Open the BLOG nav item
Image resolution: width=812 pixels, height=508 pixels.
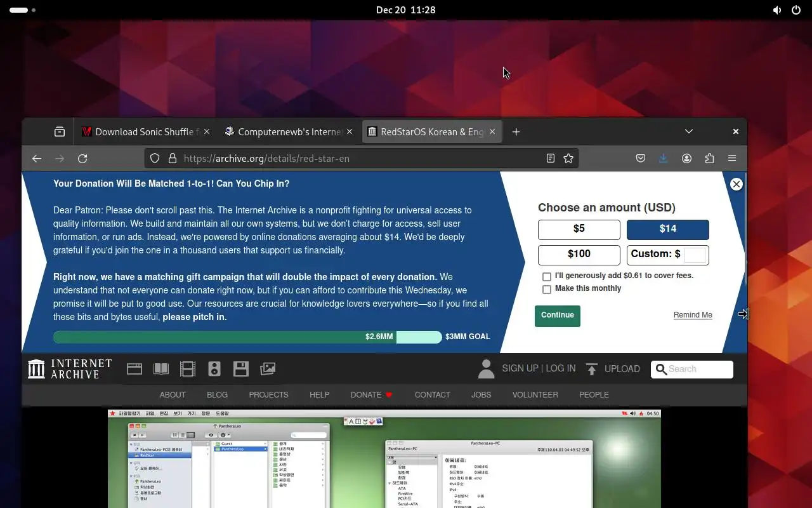[x=217, y=395]
